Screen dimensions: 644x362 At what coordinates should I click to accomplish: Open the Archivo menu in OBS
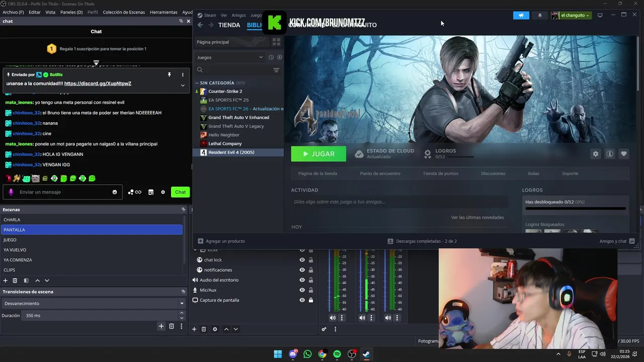pos(13,12)
